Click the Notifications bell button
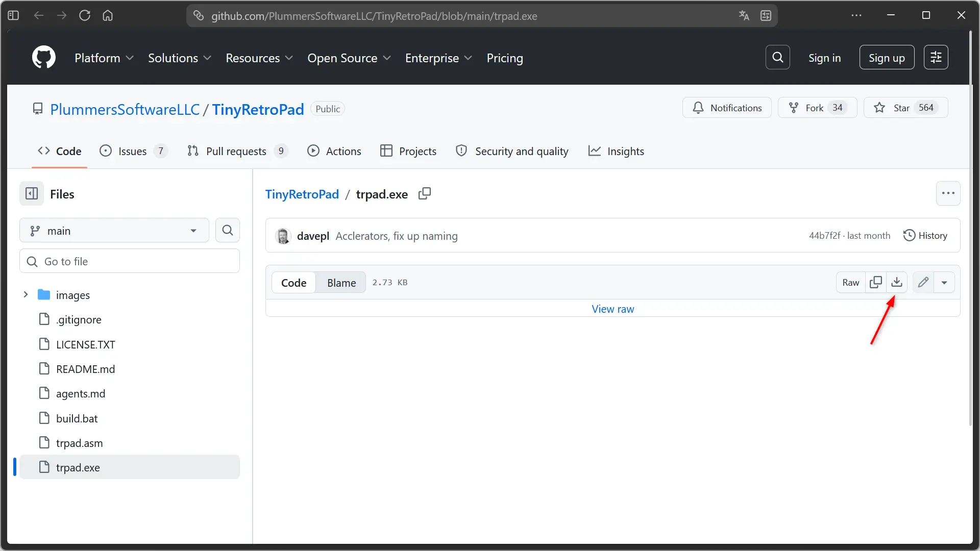The width and height of the screenshot is (980, 551). point(727,108)
